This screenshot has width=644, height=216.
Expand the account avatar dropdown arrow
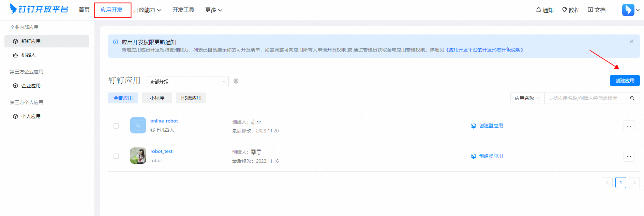click(638, 10)
